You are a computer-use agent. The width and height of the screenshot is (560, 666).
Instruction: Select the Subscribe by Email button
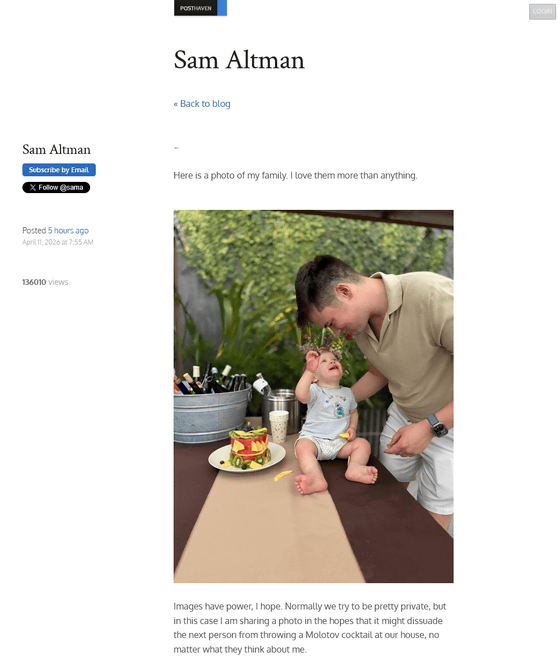click(59, 170)
